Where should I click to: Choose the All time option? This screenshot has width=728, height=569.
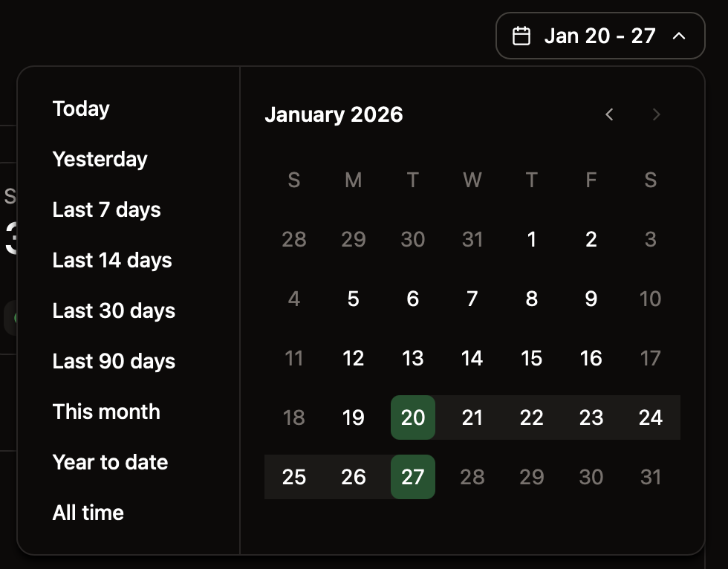coord(88,513)
